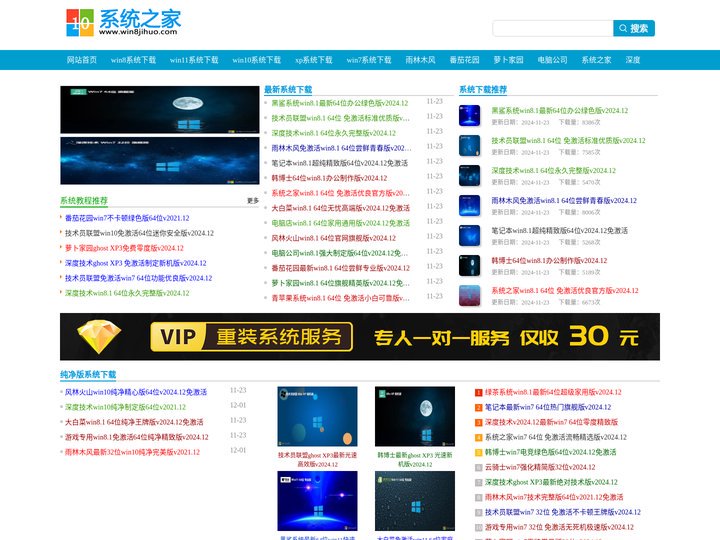Viewport: 720px width, 540px height.
Task: Open 风林火山win10纯净精心版64位 link
Action: (135, 392)
